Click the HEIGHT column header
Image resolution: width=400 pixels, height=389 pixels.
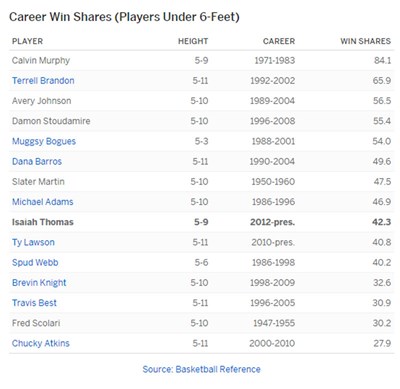coord(193,41)
